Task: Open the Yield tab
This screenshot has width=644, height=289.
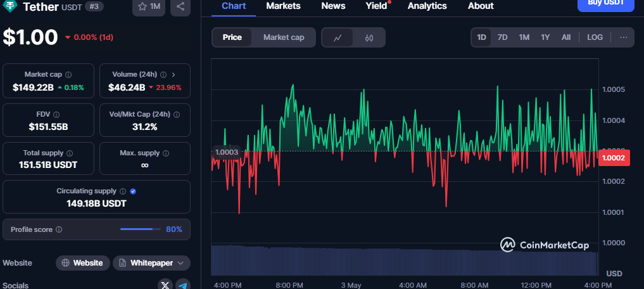Action: [377, 6]
